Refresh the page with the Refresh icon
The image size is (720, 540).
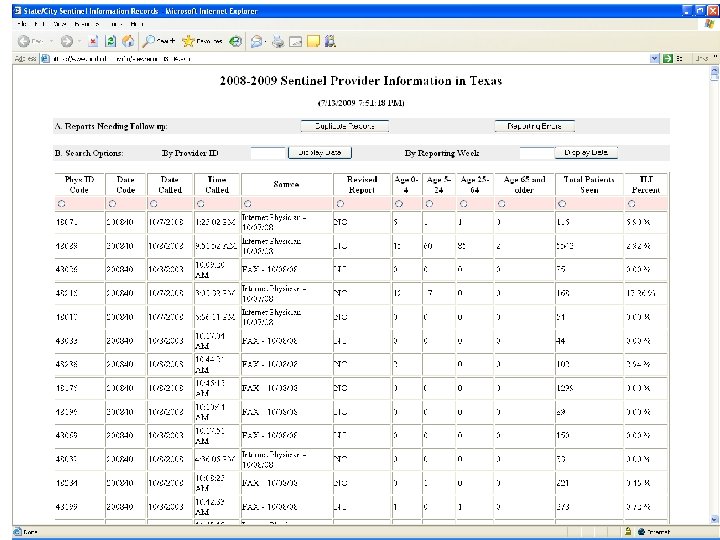(x=110, y=41)
